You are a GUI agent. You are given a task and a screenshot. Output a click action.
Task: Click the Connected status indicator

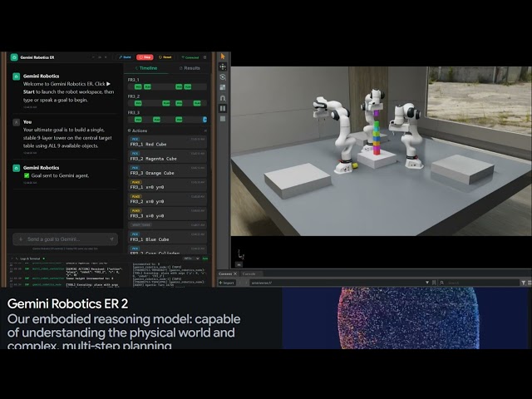pos(190,57)
